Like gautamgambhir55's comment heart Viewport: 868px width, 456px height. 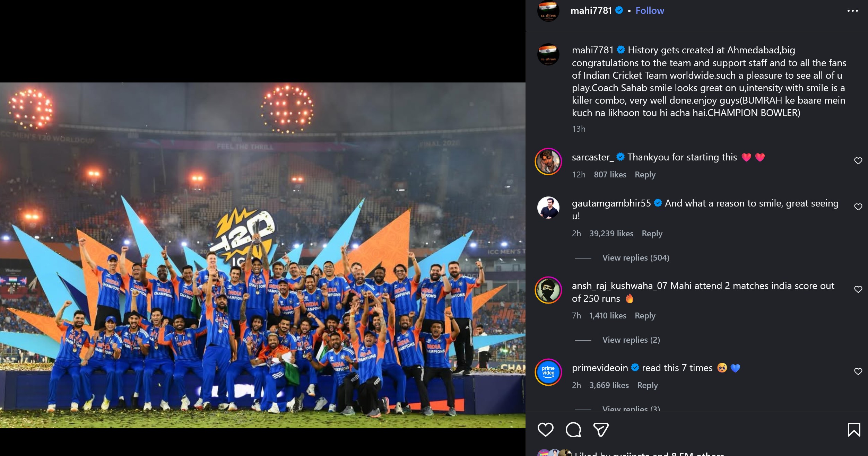859,206
